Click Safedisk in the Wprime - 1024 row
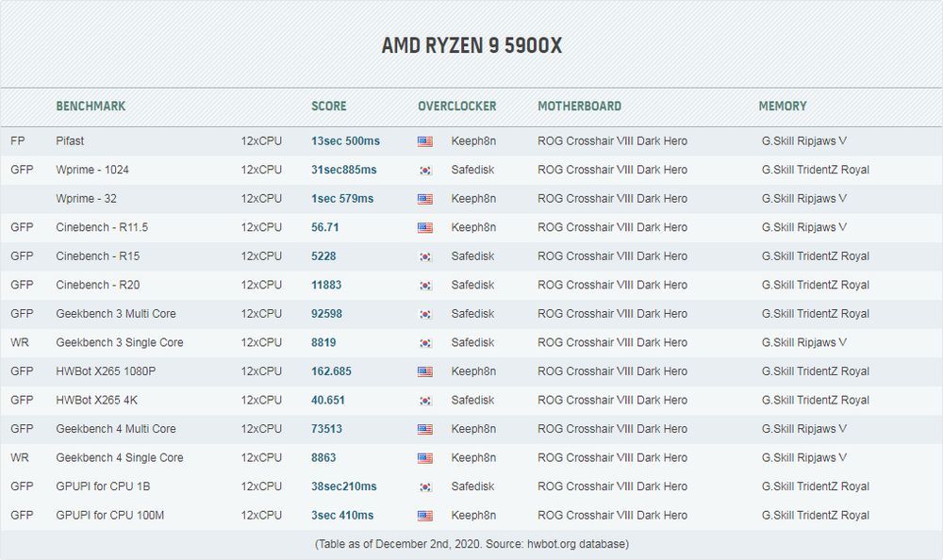Image resolution: width=943 pixels, height=560 pixels. tap(472, 171)
